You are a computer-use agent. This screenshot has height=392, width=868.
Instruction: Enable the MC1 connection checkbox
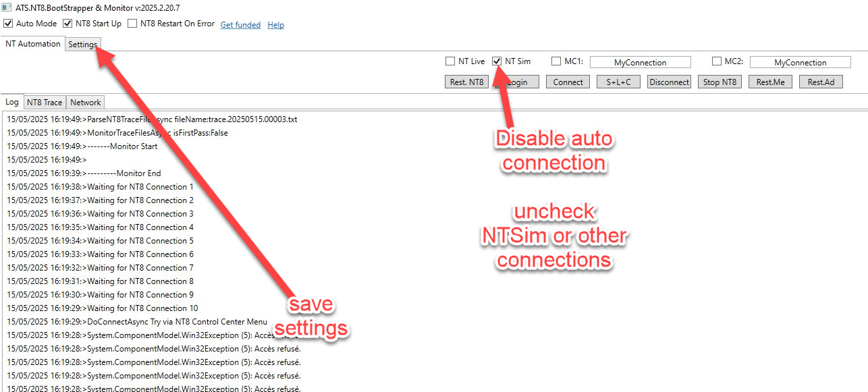(x=556, y=61)
